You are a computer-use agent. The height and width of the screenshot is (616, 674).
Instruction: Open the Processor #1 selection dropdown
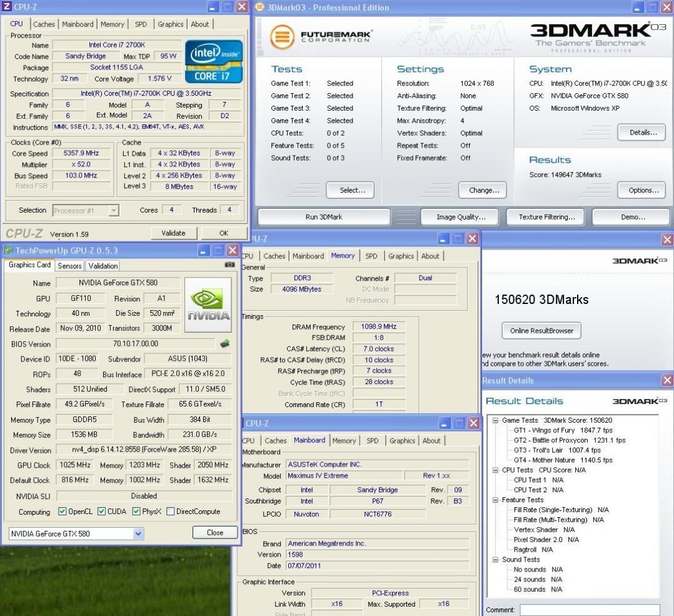pyautogui.click(x=114, y=211)
